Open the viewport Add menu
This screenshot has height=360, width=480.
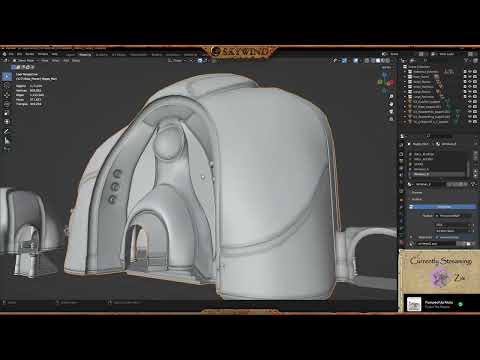(x=66, y=61)
